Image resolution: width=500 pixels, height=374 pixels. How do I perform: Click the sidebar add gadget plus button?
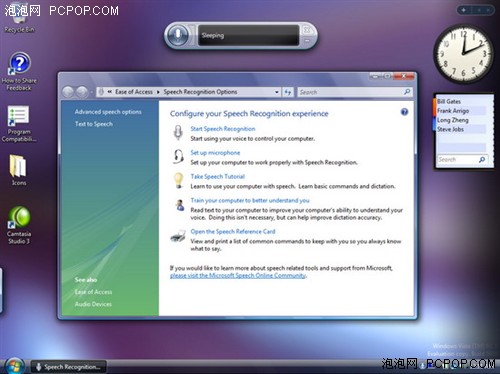pyautogui.click(x=463, y=10)
